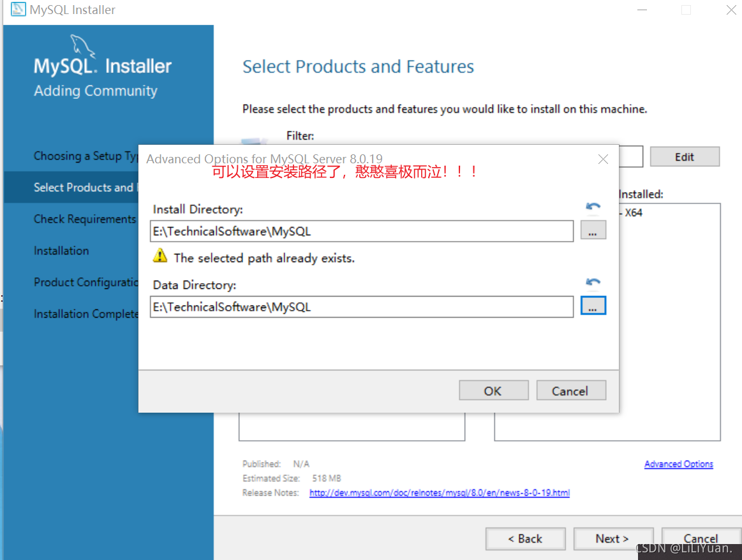This screenshot has height=560, width=742.
Task: Proceed with the Next button
Action: coord(613,539)
